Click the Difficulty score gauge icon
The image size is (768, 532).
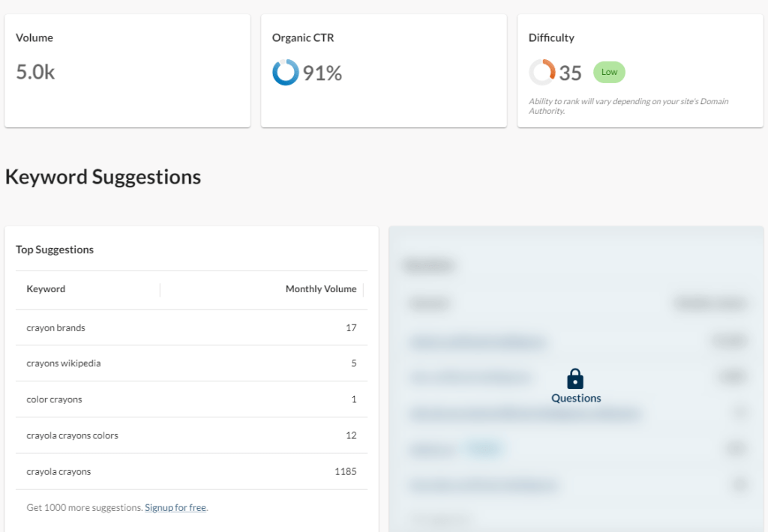tap(541, 73)
